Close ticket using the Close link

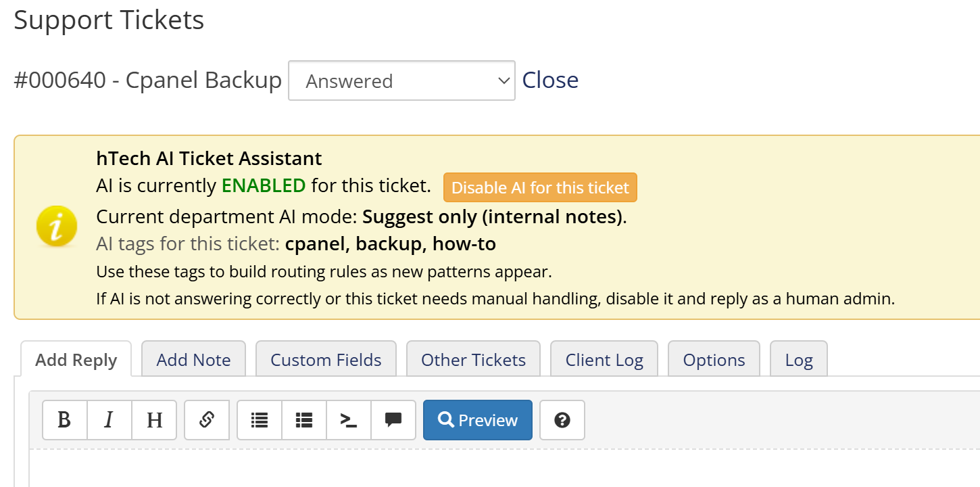pos(550,80)
